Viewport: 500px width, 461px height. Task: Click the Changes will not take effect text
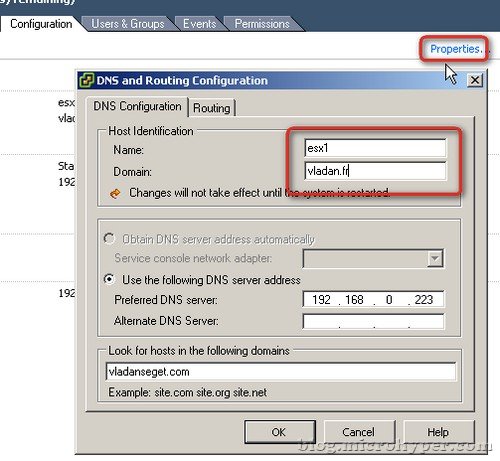tap(259, 193)
